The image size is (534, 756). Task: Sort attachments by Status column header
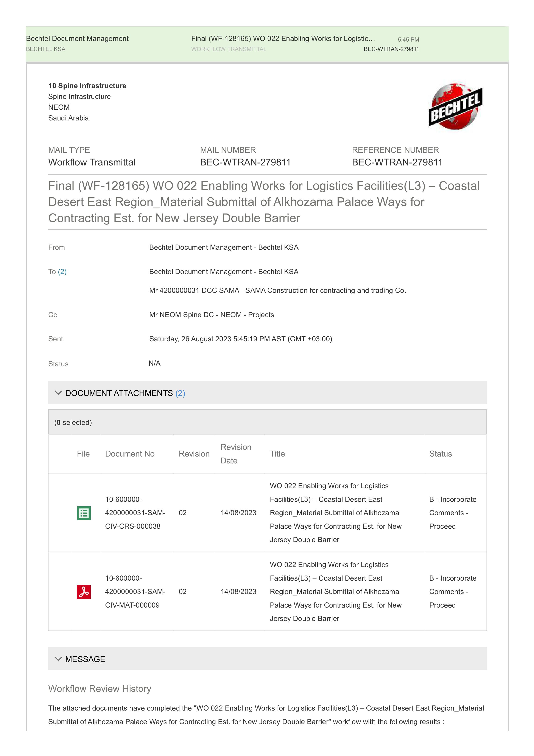click(441, 454)
